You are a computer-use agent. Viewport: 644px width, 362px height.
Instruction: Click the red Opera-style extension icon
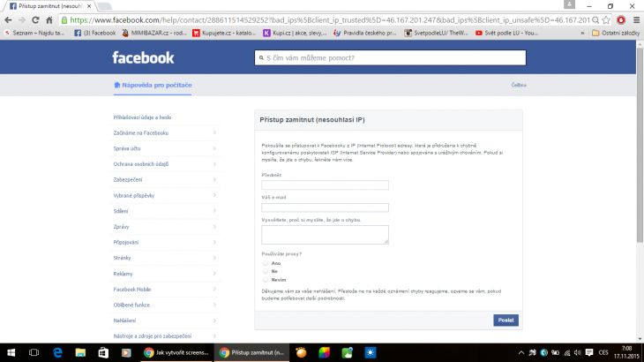click(x=621, y=20)
